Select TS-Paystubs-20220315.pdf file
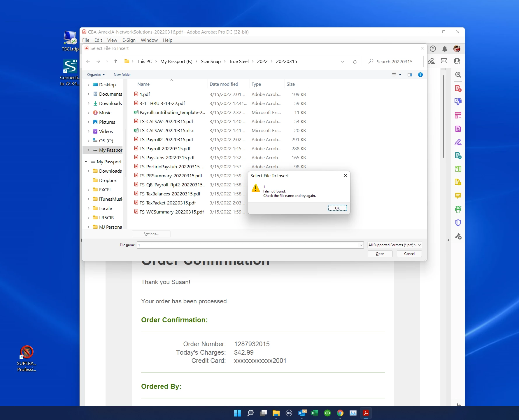This screenshot has height=420, width=519. pos(167,157)
